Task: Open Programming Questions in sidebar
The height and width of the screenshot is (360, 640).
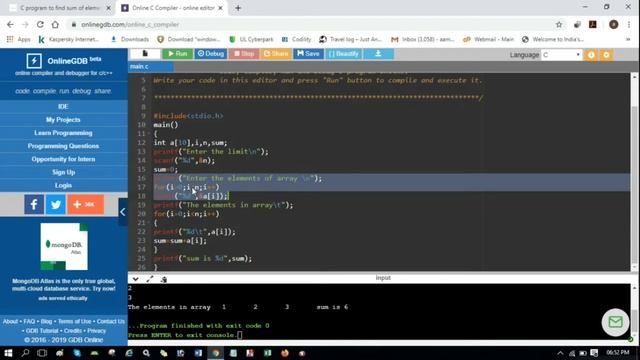Action: point(63,146)
